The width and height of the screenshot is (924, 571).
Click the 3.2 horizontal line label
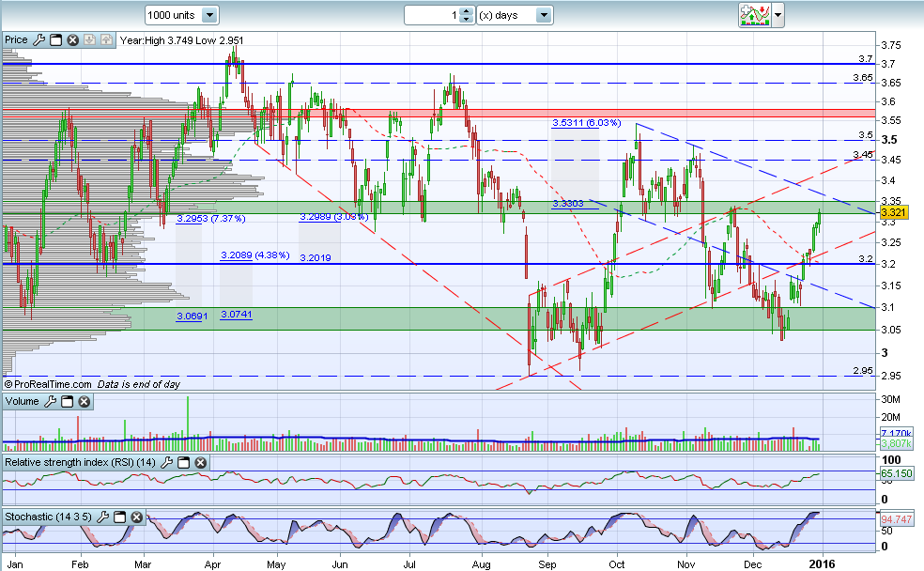click(x=866, y=259)
